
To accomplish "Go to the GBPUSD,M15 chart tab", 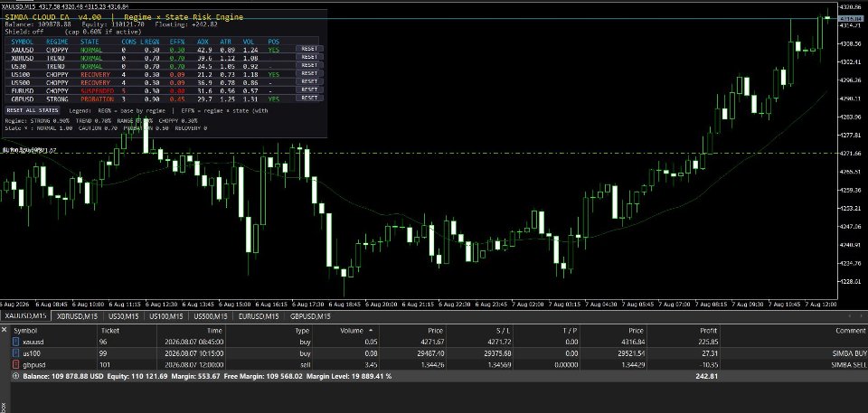I will (310, 316).
